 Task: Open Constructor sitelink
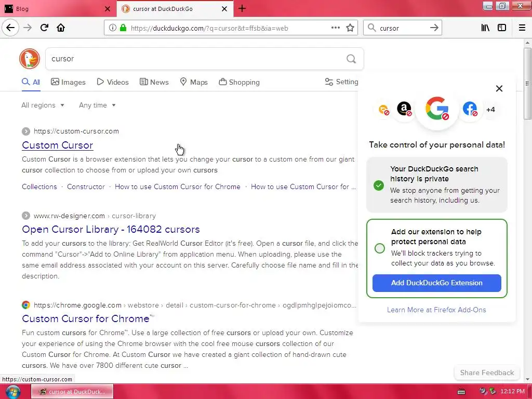coord(86,187)
